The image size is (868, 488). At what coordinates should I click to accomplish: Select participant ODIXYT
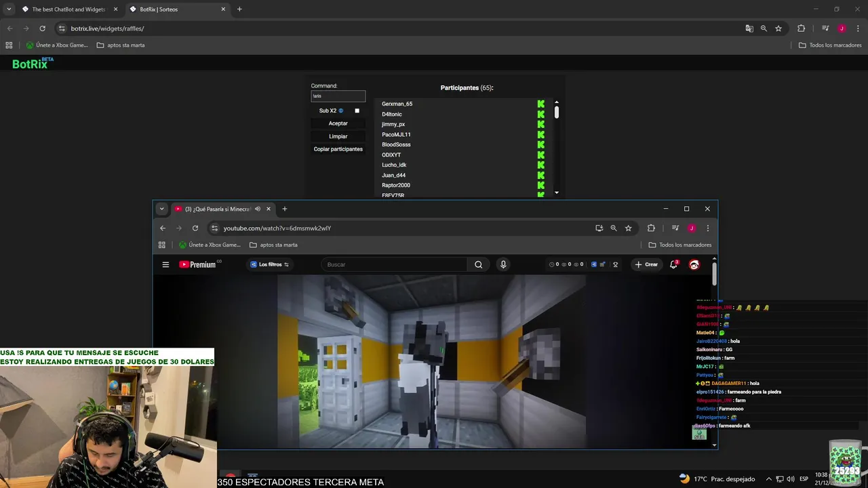[391, 155]
